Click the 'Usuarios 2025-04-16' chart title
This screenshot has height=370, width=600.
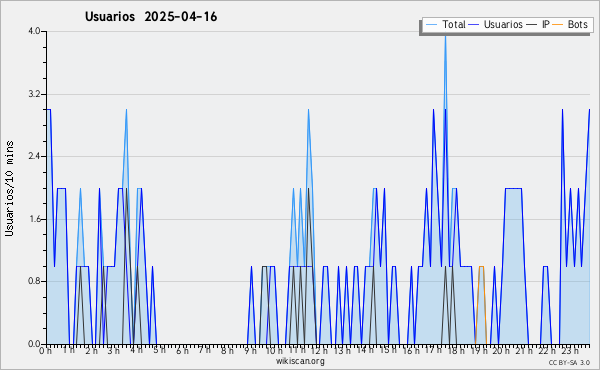point(151,17)
